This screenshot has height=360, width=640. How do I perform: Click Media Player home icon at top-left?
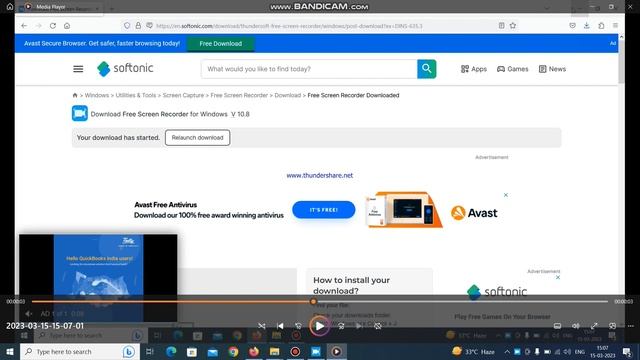(10, 7)
